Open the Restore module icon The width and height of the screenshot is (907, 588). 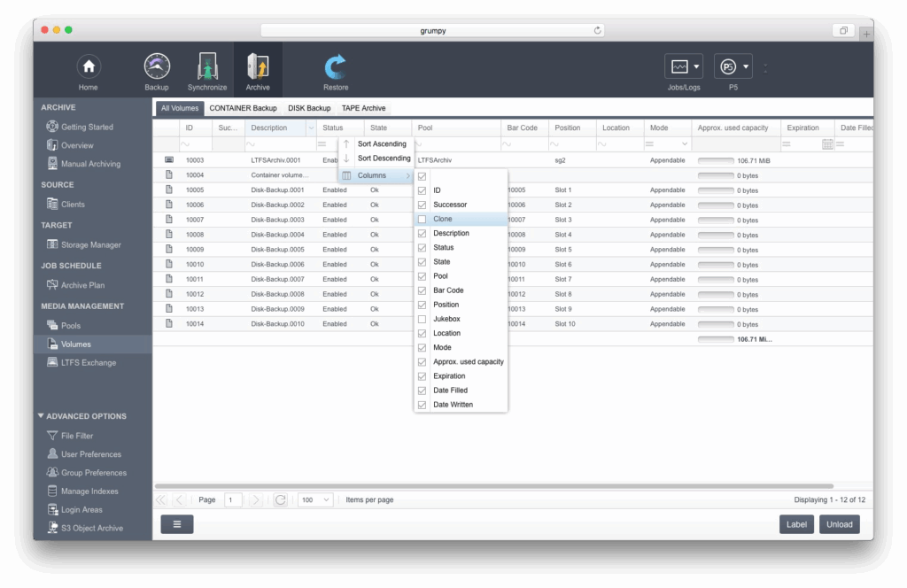click(x=336, y=67)
